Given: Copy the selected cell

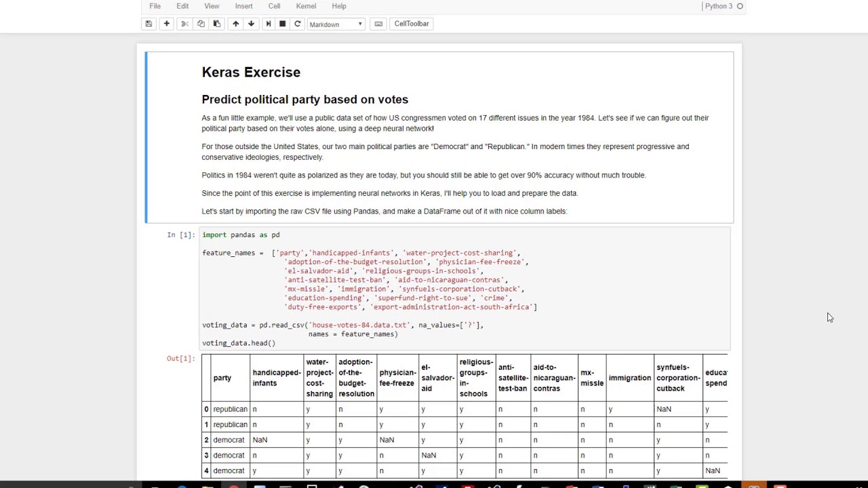Looking at the screenshot, I should coord(201,24).
